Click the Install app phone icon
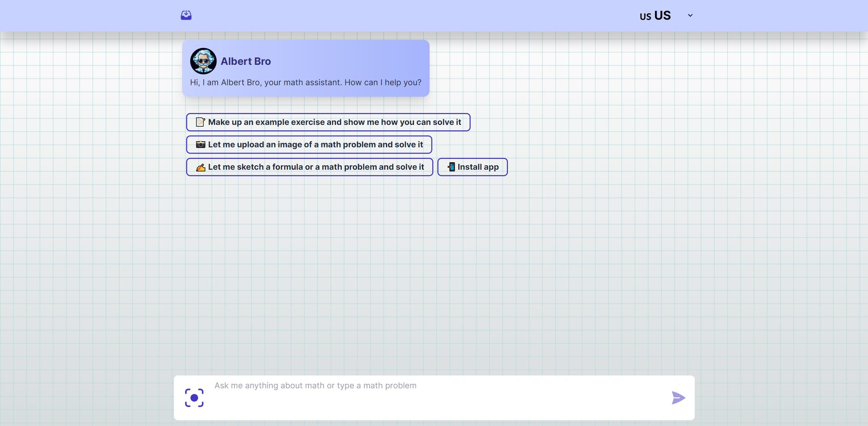 (x=451, y=167)
